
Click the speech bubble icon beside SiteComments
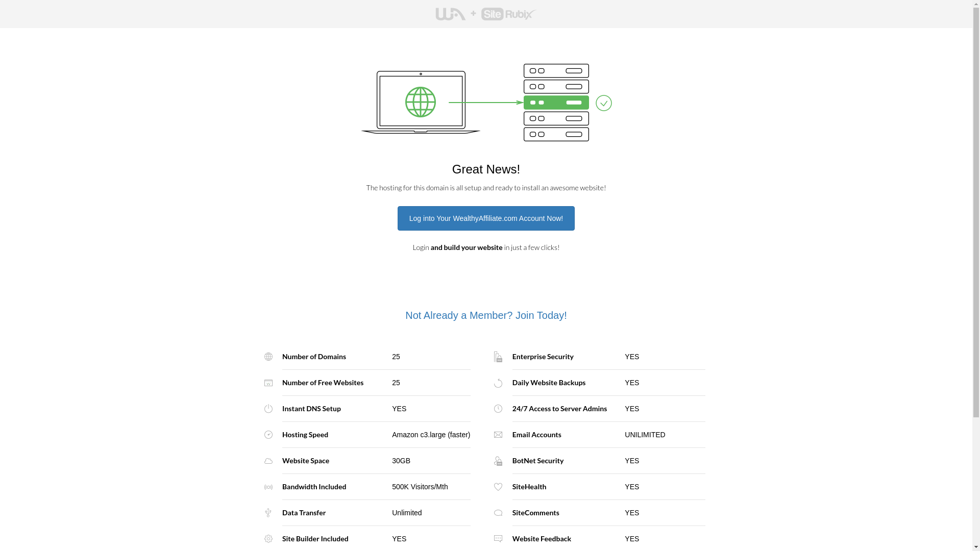[x=498, y=513]
